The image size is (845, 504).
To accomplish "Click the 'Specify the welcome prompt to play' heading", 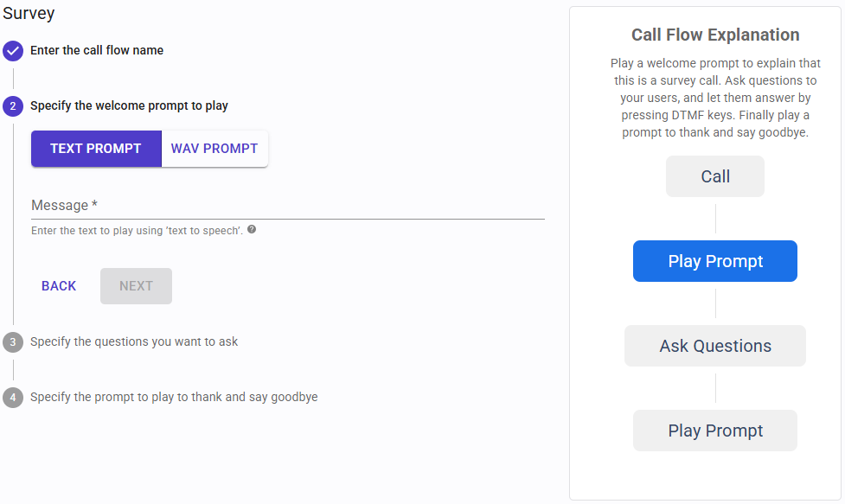I will (x=129, y=105).
